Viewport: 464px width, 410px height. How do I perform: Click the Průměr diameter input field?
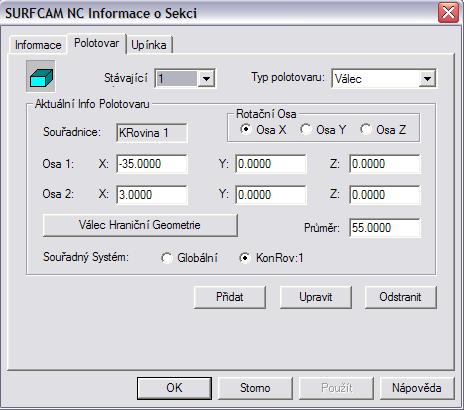point(385,228)
